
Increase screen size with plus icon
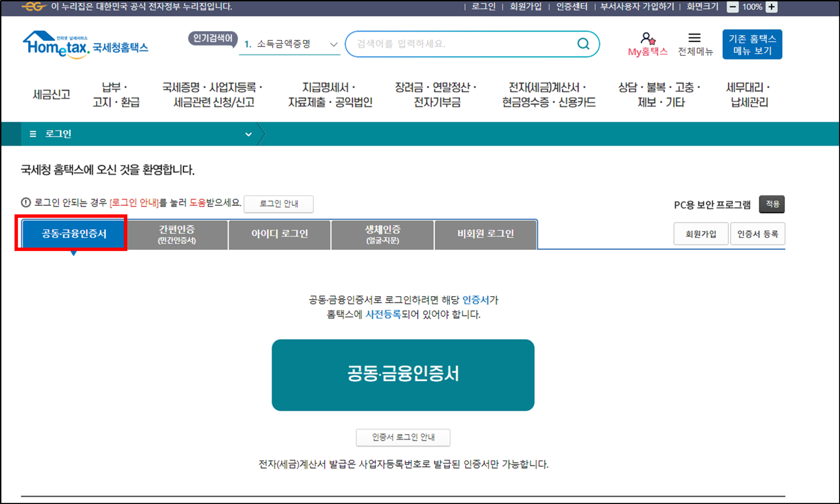[x=772, y=7]
